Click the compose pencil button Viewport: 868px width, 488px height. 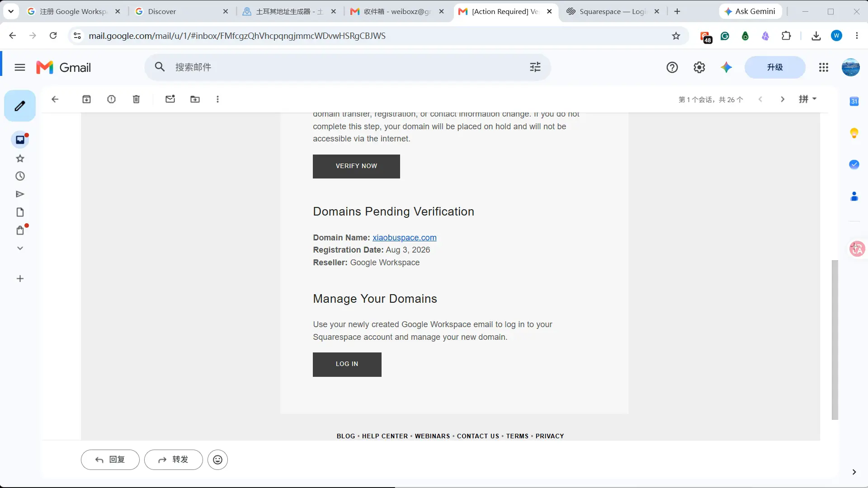pos(20,106)
